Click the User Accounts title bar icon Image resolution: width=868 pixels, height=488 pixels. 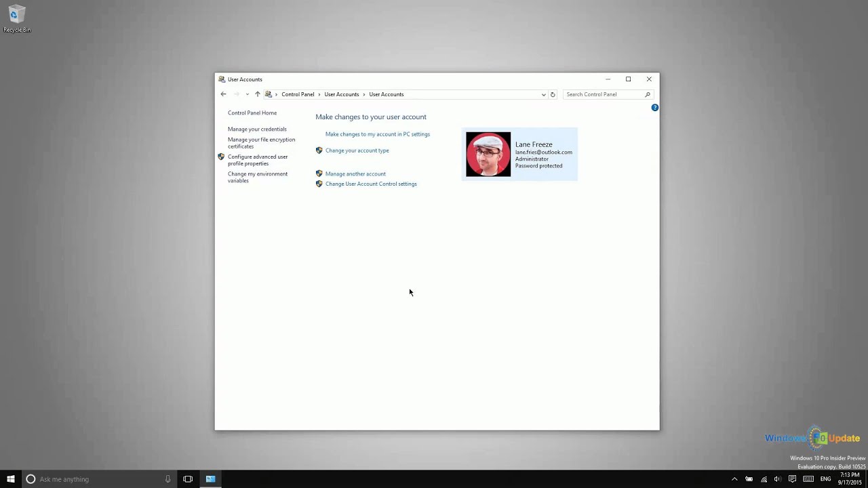pyautogui.click(x=222, y=79)
